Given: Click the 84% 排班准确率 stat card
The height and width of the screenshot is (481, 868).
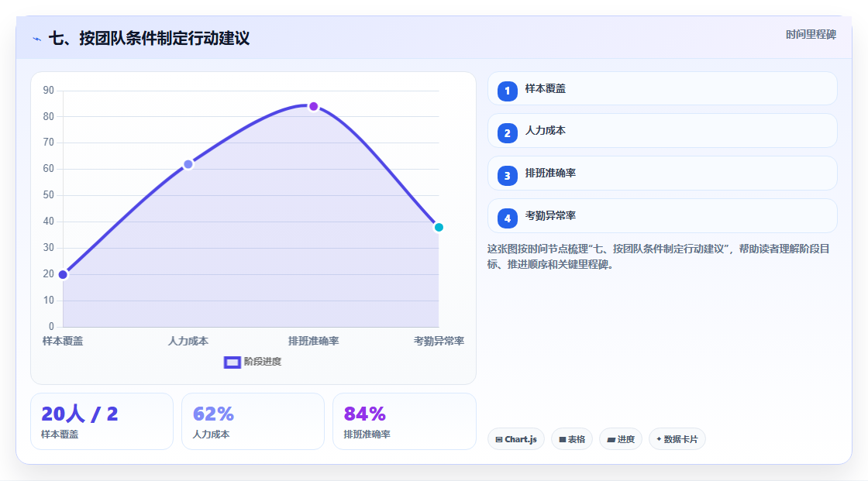Looking at the screenshot, I should click(404, 421).
